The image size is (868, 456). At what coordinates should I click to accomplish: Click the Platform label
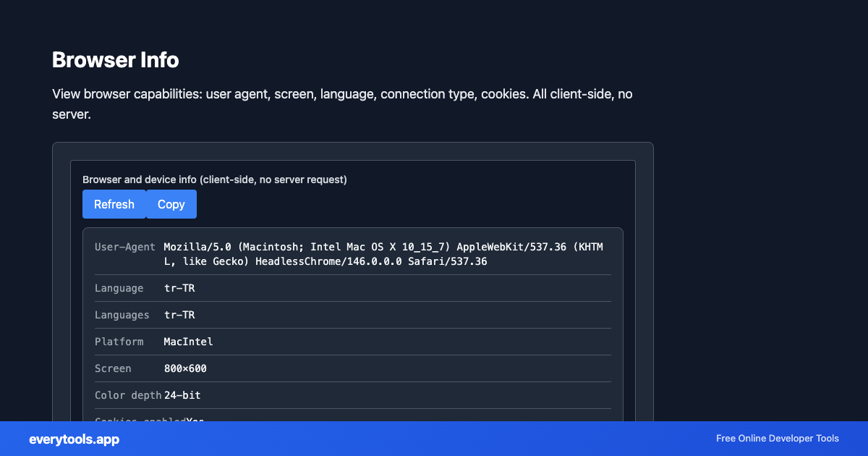[x=119, y=342]
